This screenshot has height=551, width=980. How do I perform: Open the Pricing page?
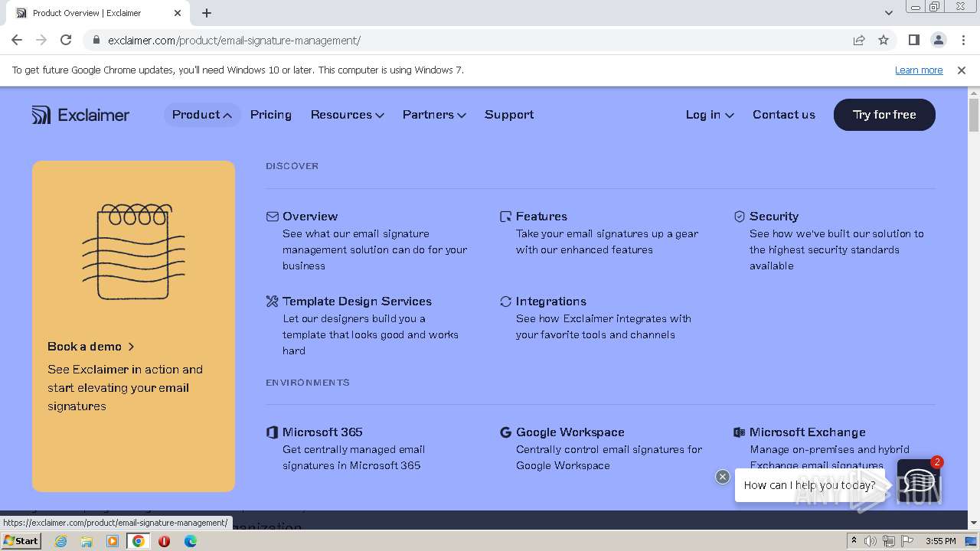coord(271,115)
